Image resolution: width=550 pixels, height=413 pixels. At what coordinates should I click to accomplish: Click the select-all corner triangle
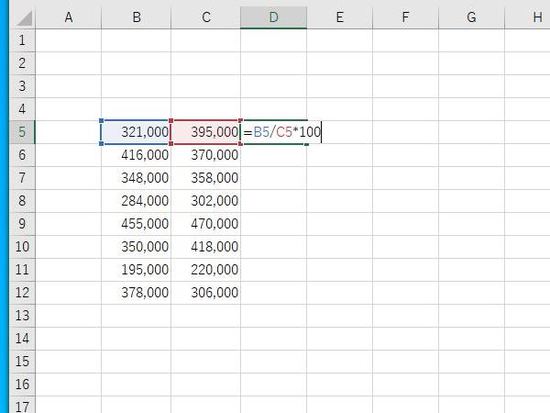tap(24, 18)
